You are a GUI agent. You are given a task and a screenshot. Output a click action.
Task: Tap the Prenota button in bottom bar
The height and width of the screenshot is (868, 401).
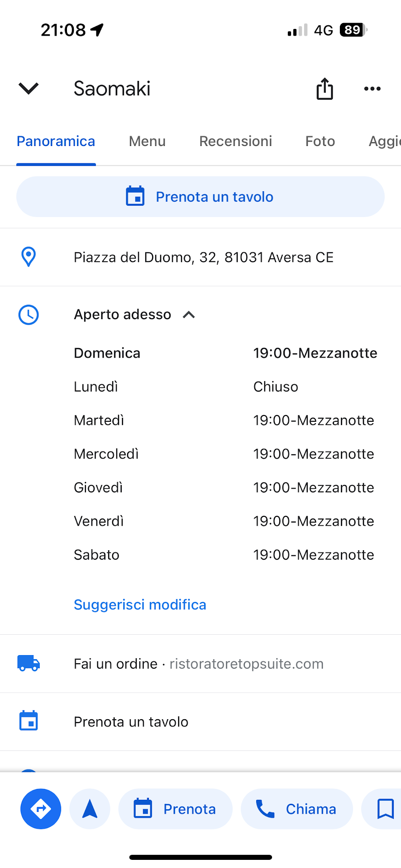pyautogui.click(x=175, y=809)
